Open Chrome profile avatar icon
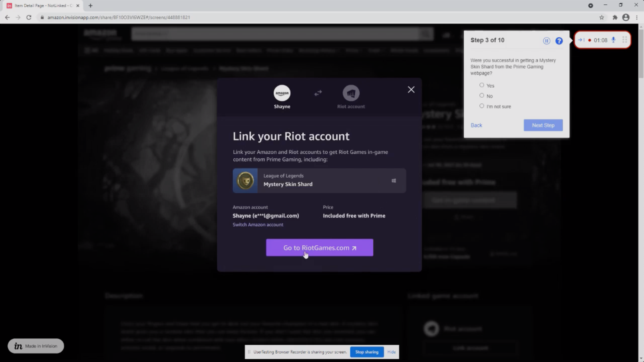 [626, 18]
